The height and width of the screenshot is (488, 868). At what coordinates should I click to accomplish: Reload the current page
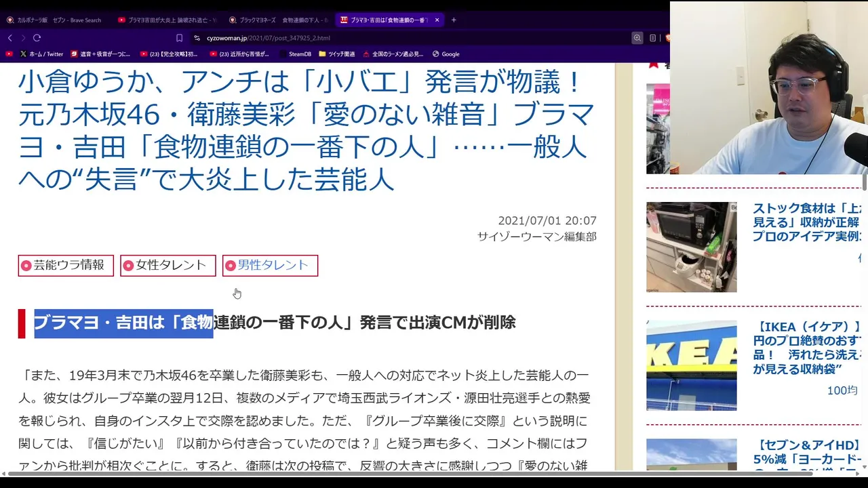(x=37, y=38)
